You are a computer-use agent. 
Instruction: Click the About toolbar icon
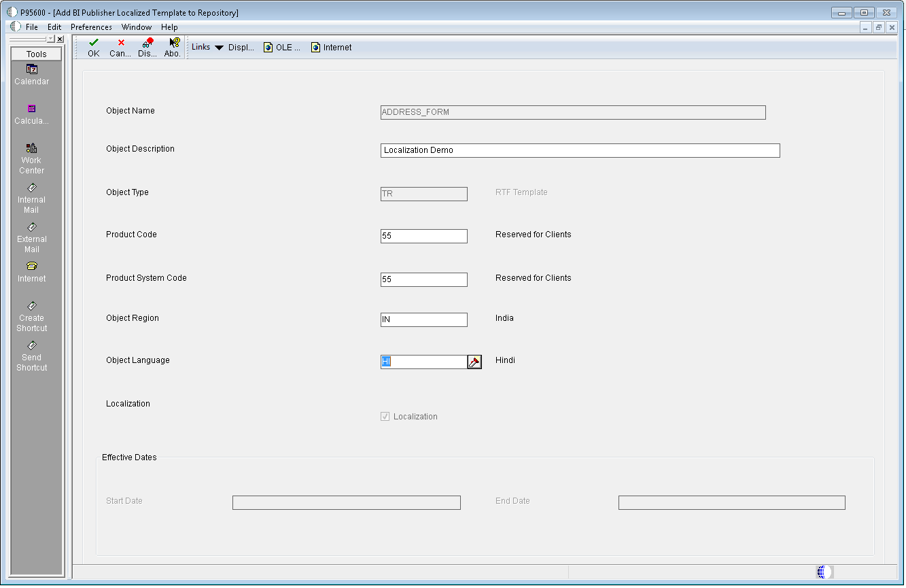pyautogui.click(x=173, y=47)
